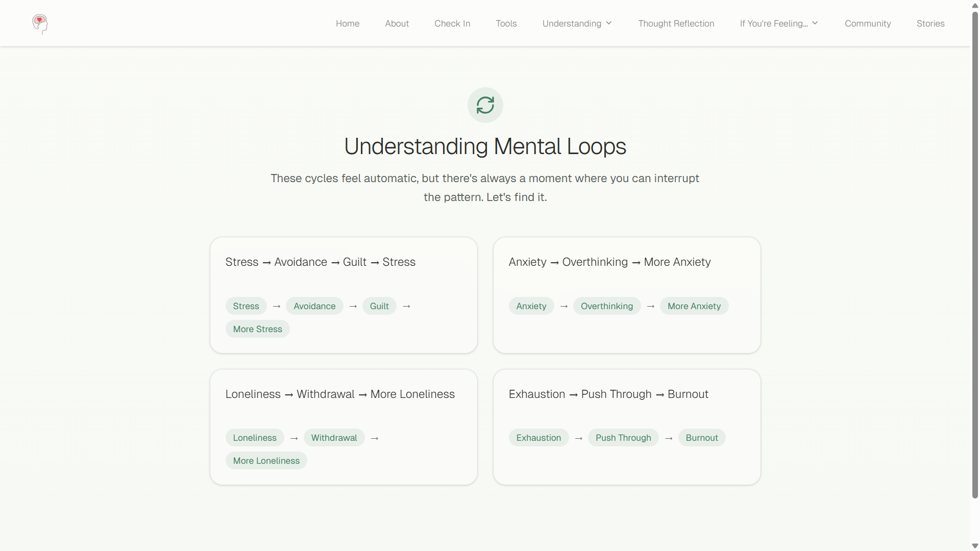Image resolution: width=980 pixels, height=551 pixels.
Task: Open the Home page
Action: tap(348, 23)
